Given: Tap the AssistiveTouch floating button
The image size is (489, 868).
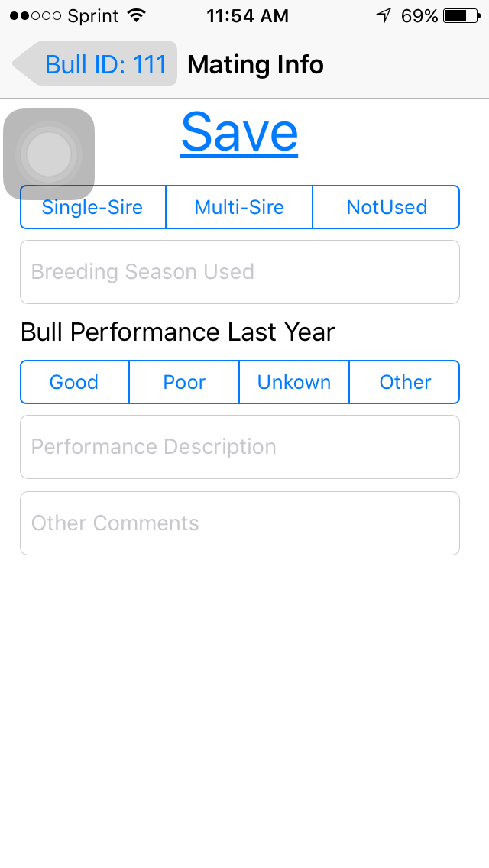Looking at the screenshot, I should [x=49, y=154].
